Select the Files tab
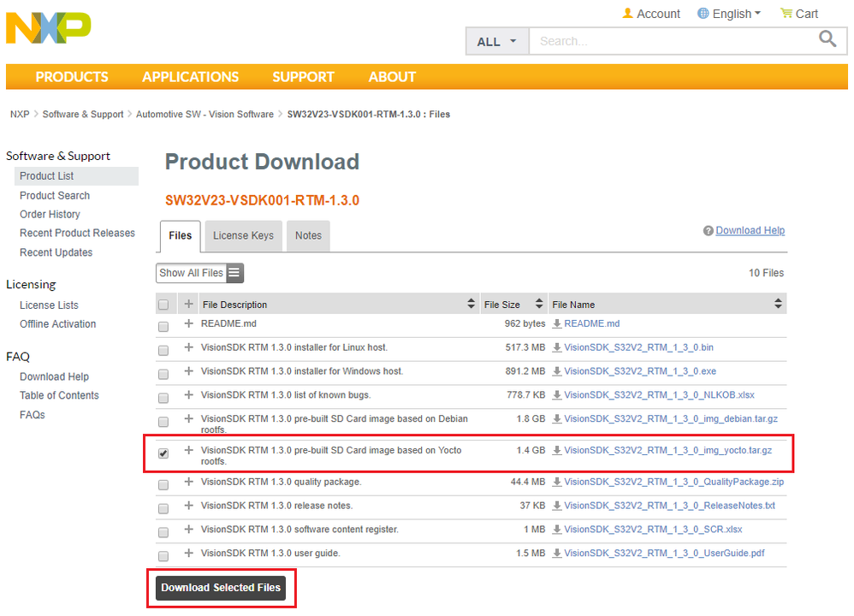 pos(181,236)
